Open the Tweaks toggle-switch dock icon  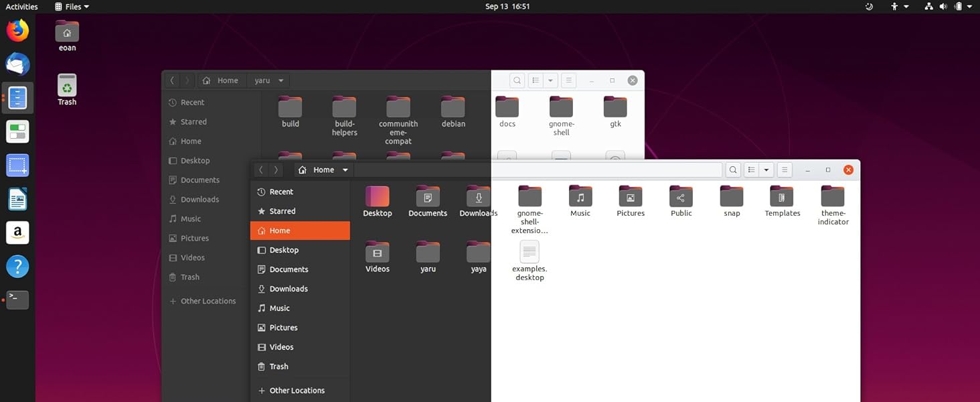17,131
